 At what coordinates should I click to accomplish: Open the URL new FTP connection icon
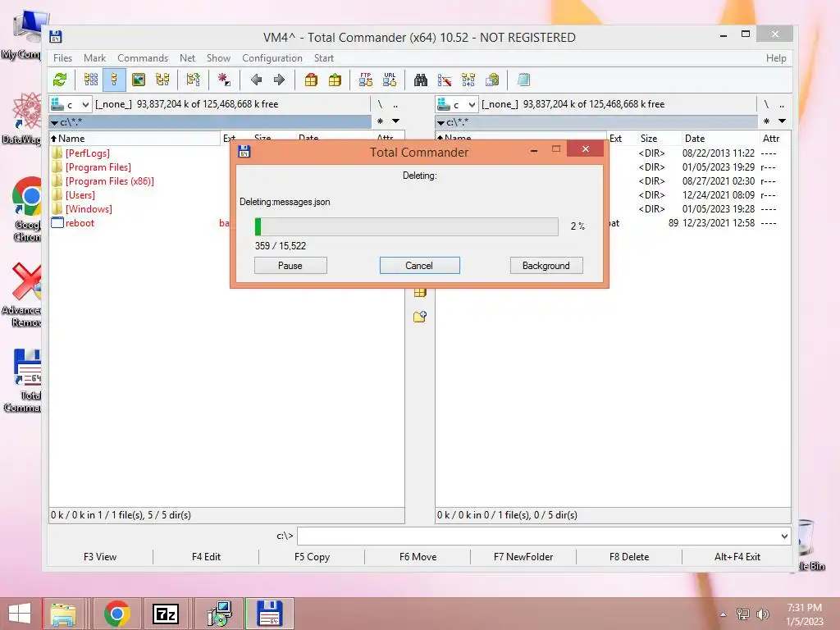(390, 80)
